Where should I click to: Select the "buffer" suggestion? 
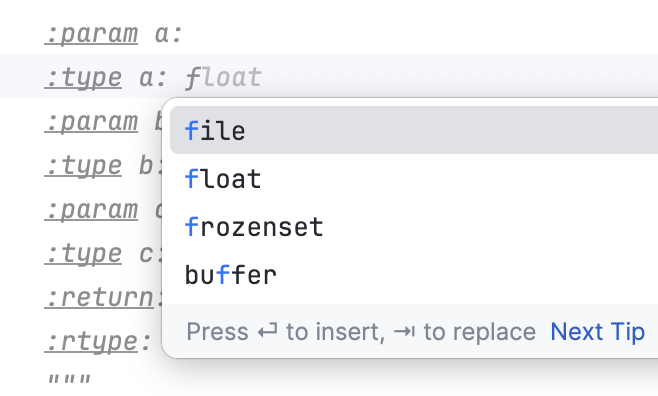(414, 275)
